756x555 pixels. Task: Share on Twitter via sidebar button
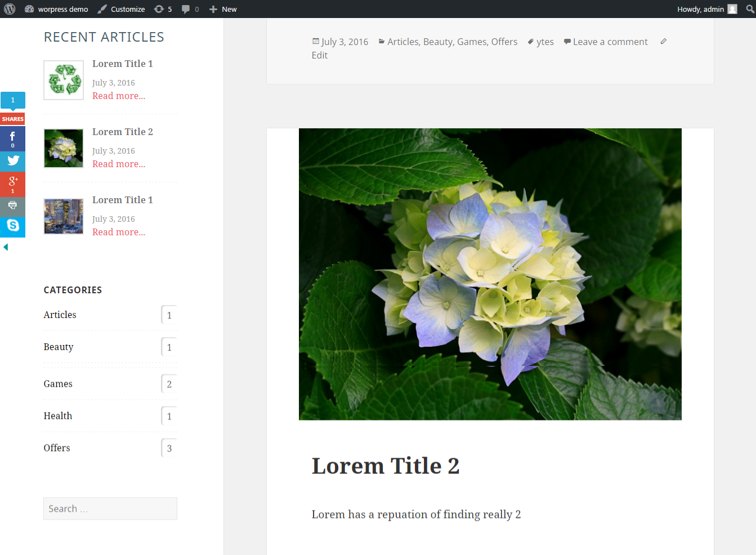(12, 161)
